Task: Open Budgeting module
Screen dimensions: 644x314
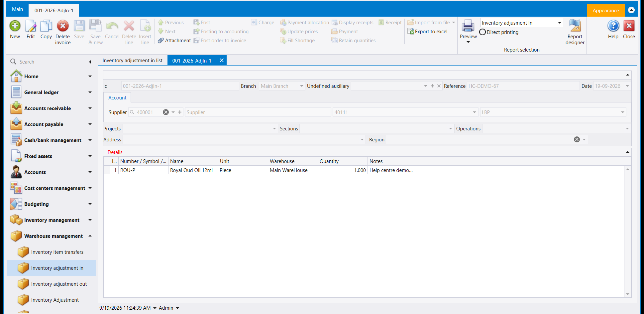Action: (51, 204)
